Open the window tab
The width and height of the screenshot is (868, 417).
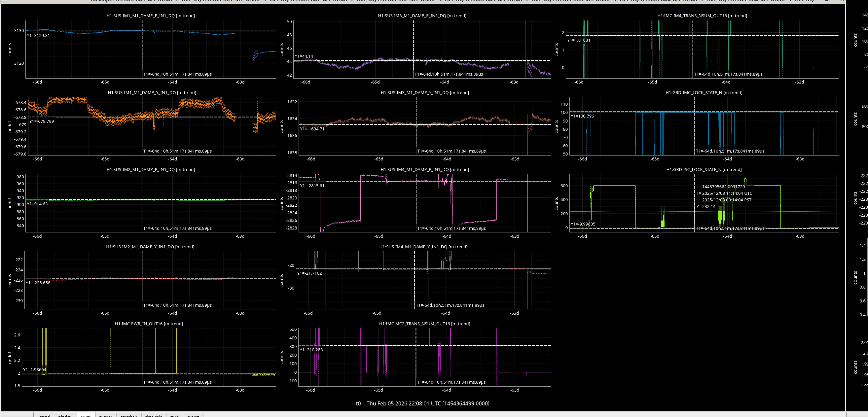point(65,415)
